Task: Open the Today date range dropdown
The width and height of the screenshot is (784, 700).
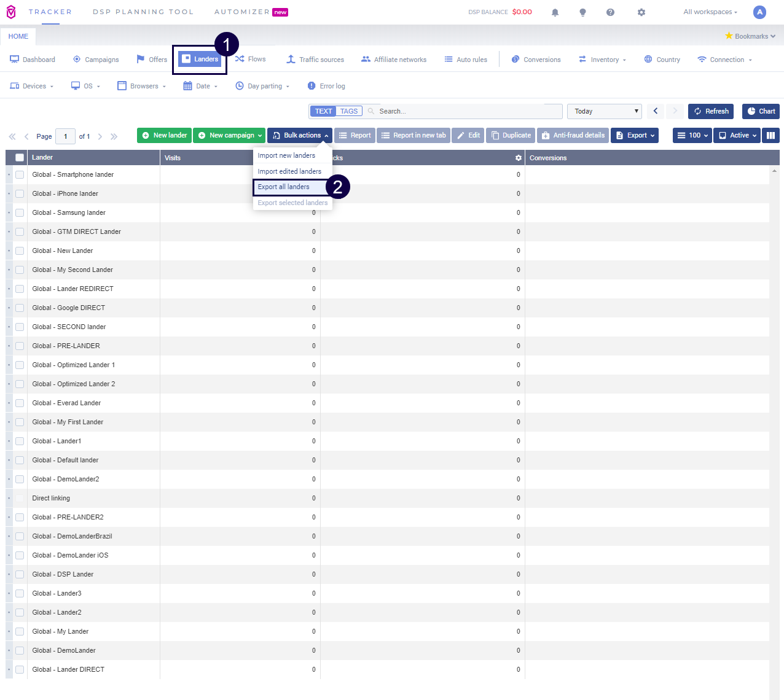Action: click(604, 111)
